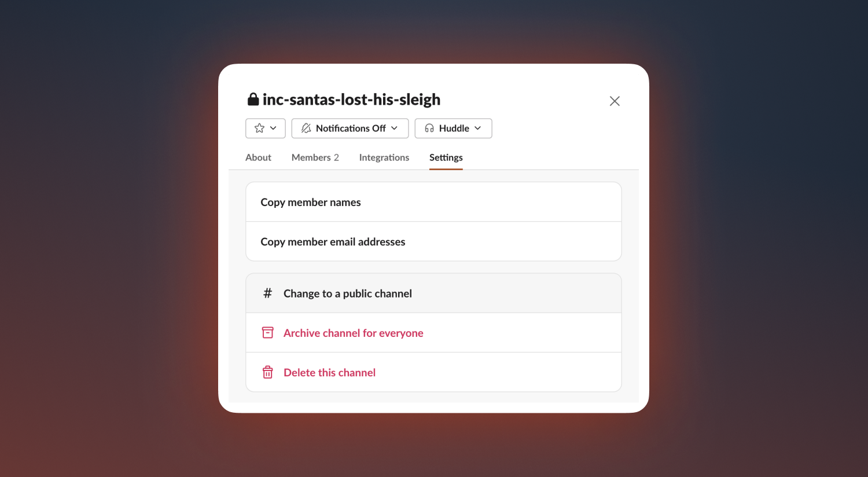Open the Members tab
The width and height of the screenshot is (868, 477).
pyautogui.click(x=315, y=157)
